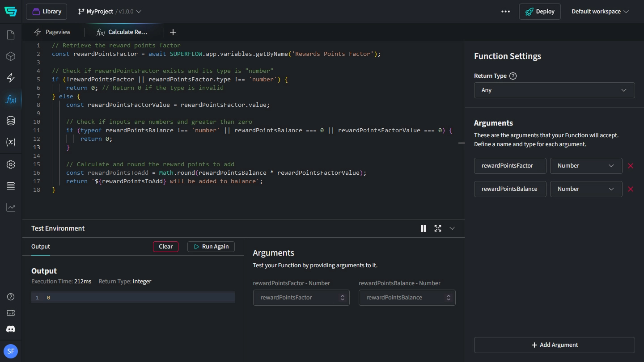Open the Variables (x) icon in sidebar

(x=11, y=142)
